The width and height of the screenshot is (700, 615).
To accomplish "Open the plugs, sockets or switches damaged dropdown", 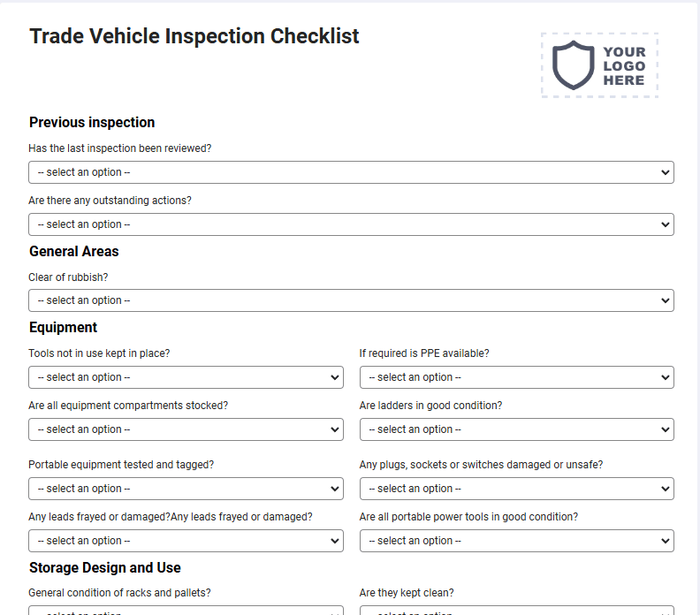I will (516, 489).
